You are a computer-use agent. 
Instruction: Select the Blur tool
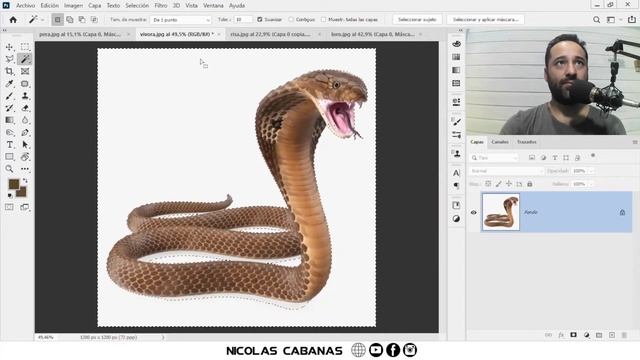coord(25,120)
